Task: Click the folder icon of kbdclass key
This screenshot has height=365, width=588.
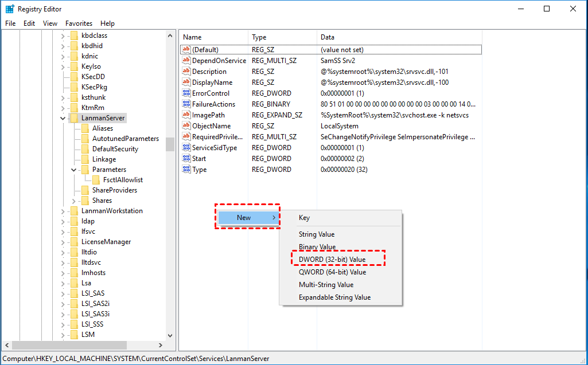Action: 74,36
